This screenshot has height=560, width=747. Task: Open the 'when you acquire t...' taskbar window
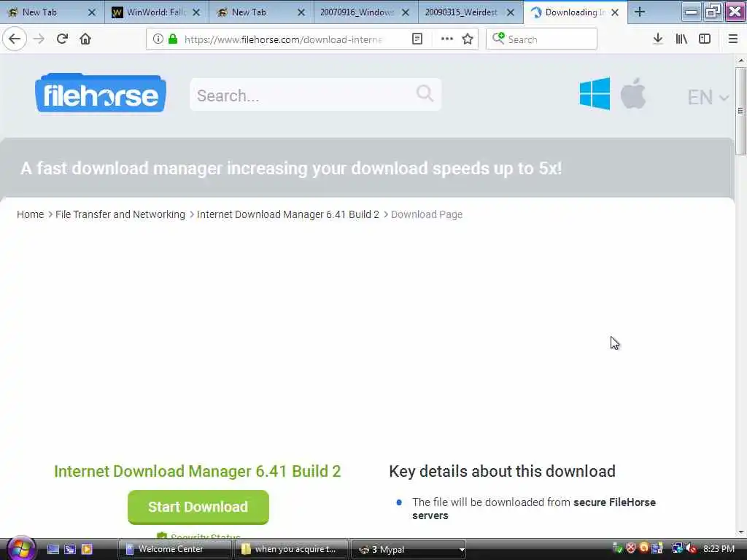[290, 550]
